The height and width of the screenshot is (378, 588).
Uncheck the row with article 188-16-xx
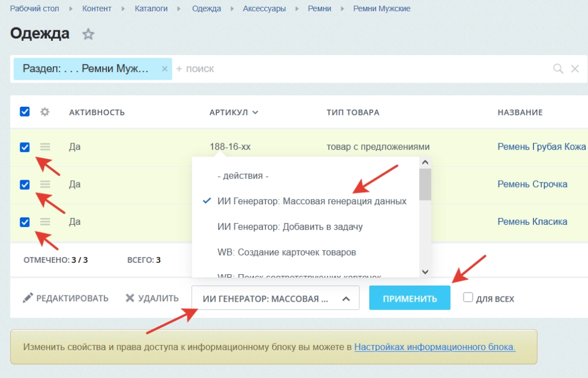(25, 147)
